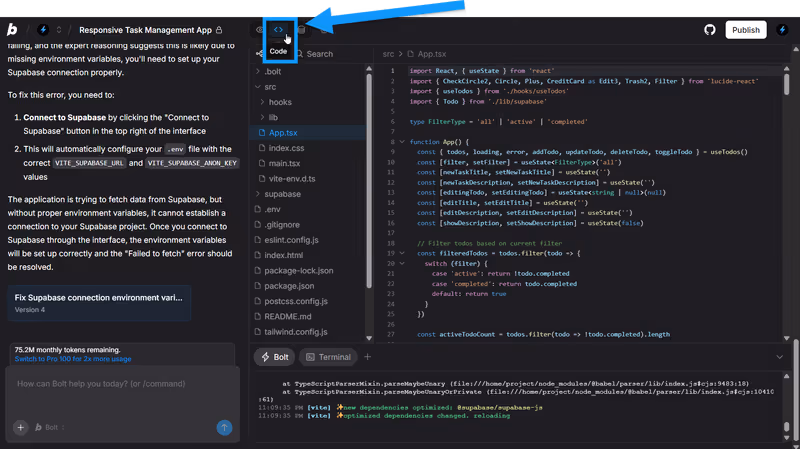
Task: Switch to Preview with the eye icon
Action: pyautogui.click(x=260, y=30)
